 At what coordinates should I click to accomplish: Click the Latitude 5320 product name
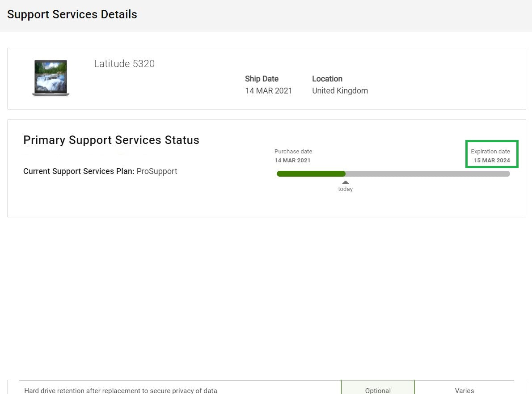(x=124, y=64)
